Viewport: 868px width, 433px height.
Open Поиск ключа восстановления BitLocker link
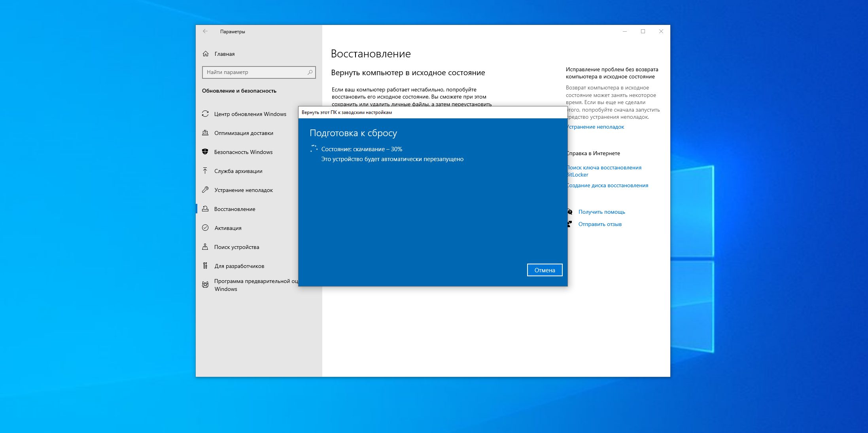pyautogui.click(x=603, y=167)
